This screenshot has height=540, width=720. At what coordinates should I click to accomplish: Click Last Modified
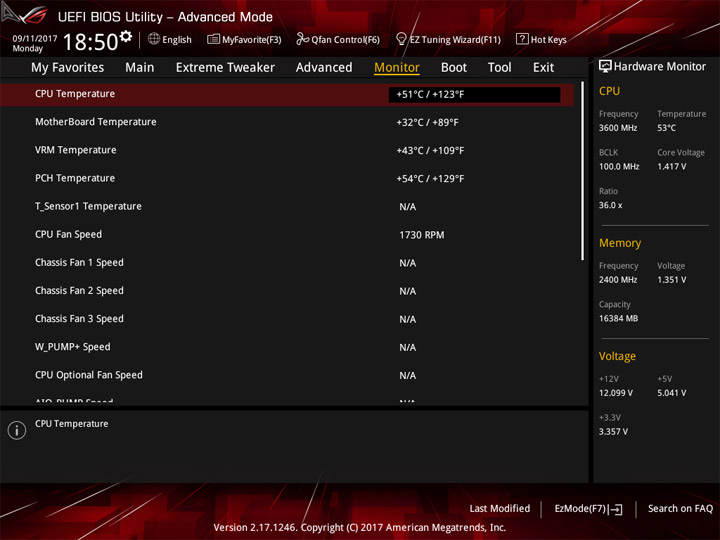pos(500,508)
